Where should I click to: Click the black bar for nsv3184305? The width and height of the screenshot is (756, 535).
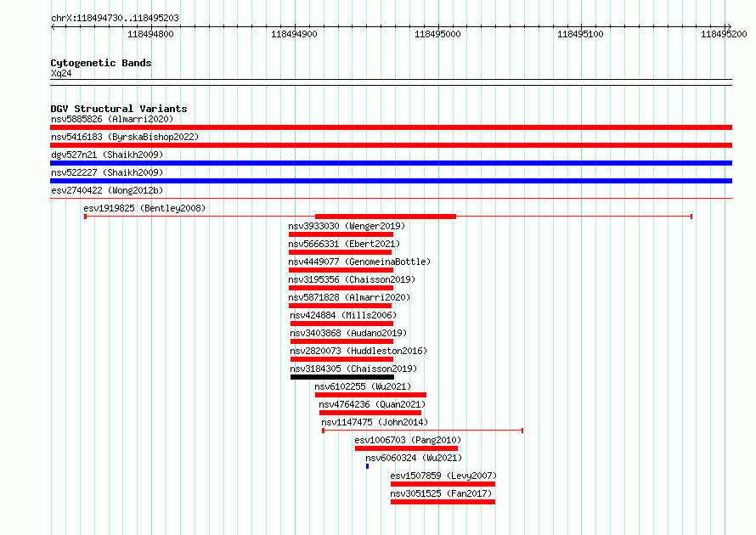click(342, 377)
